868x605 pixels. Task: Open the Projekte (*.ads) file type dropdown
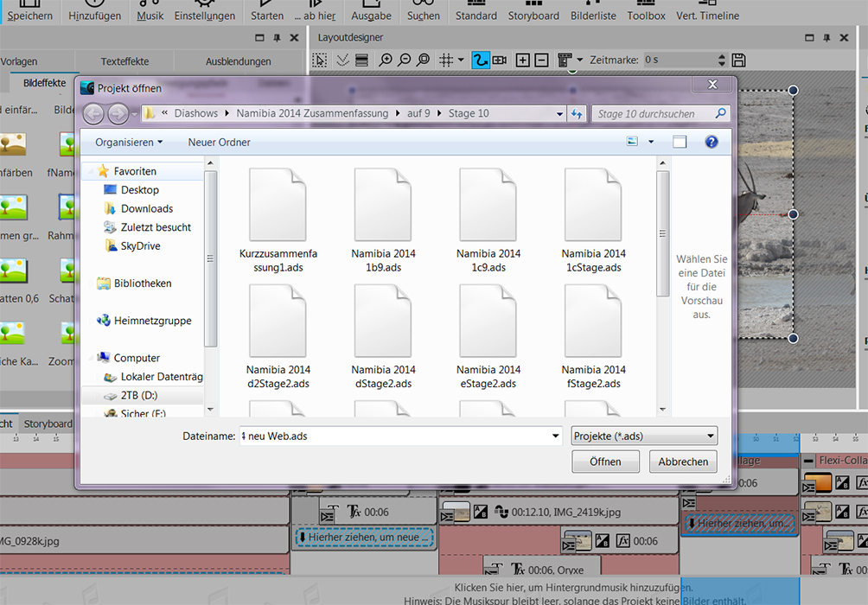644,436
